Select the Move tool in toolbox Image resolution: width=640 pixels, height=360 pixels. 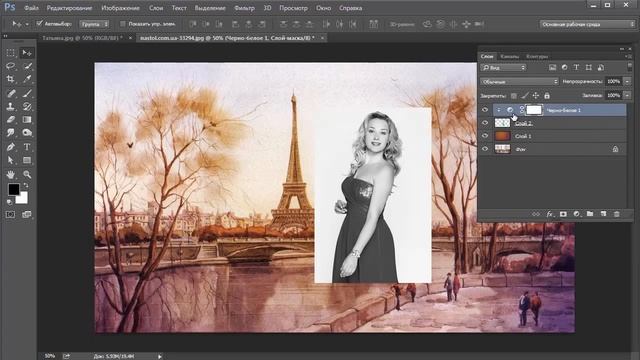(27, 53)
